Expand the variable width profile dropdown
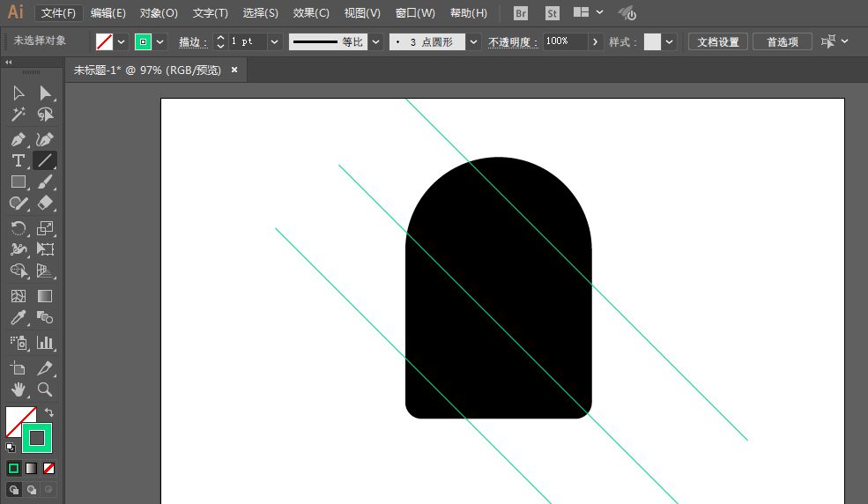 point(376,42)
